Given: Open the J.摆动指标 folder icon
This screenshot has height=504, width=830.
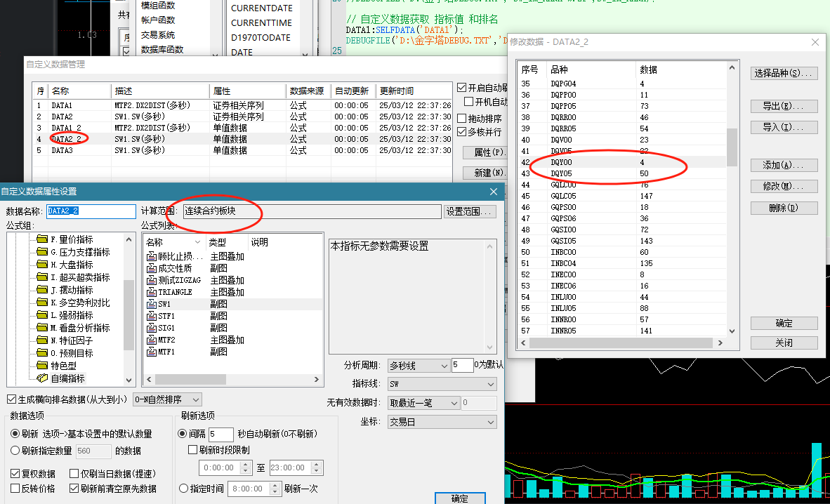Looking at the screenshot, I should (x=42, y=290).
